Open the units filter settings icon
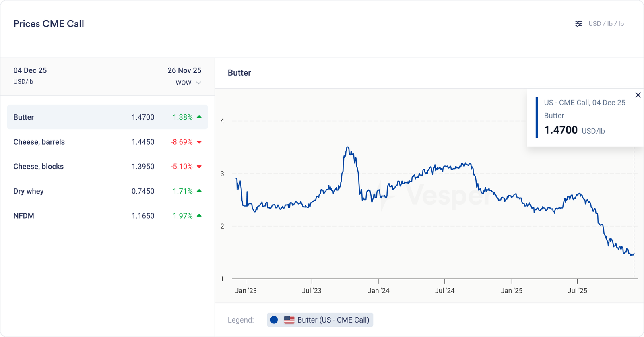 tap(578, 24)
